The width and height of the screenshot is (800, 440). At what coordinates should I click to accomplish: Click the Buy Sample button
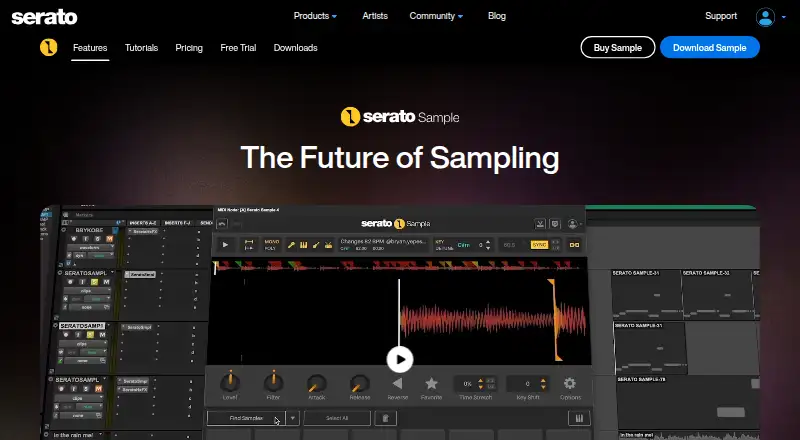618,47
